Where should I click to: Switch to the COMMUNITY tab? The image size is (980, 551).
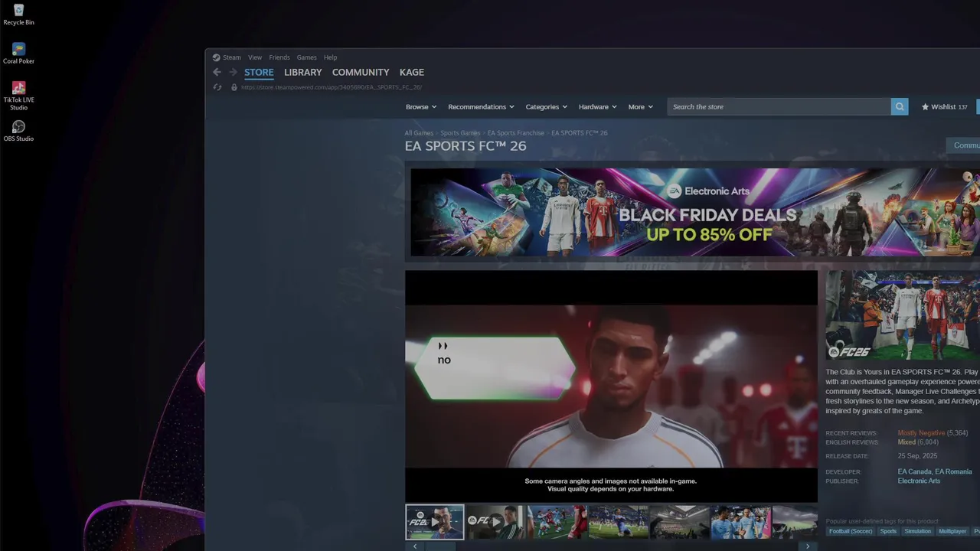click(361, 72)
